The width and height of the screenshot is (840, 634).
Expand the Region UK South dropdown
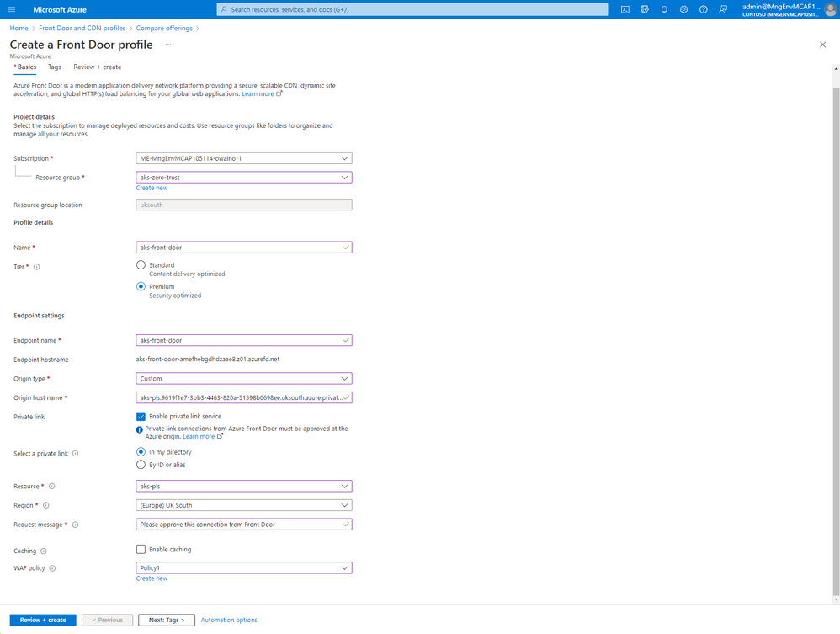pyautogui.click(x=244, y=505)
